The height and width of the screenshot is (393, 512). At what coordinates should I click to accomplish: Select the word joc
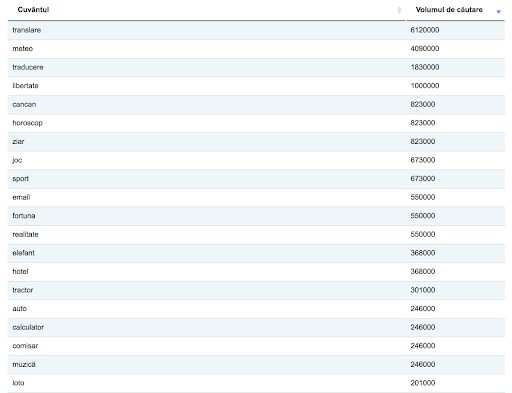pyautogui.click(x=17, y=160)
